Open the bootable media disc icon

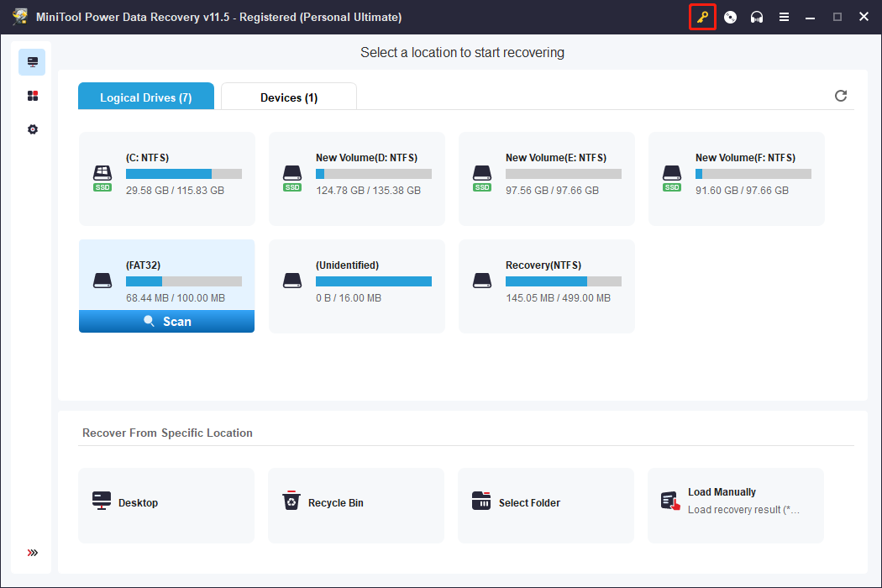point(730,17)
